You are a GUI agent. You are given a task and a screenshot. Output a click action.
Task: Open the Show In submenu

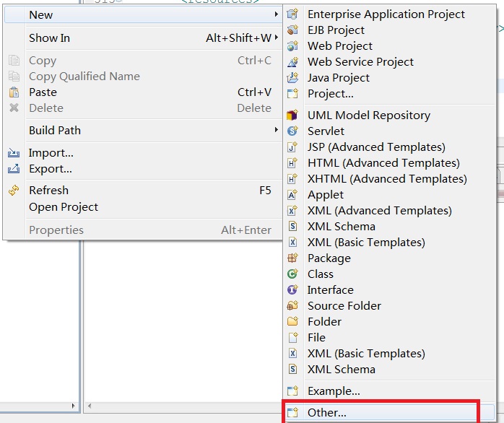pos(49,38)
